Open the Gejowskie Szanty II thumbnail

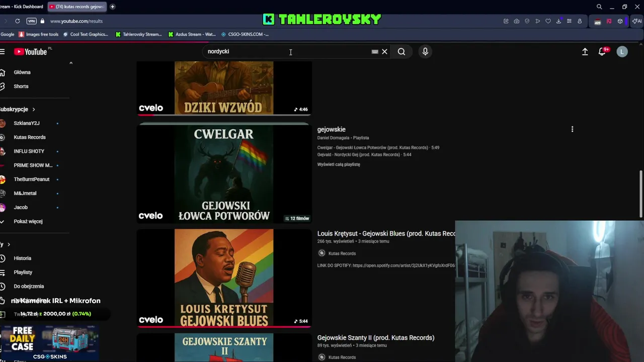point(224,347)
